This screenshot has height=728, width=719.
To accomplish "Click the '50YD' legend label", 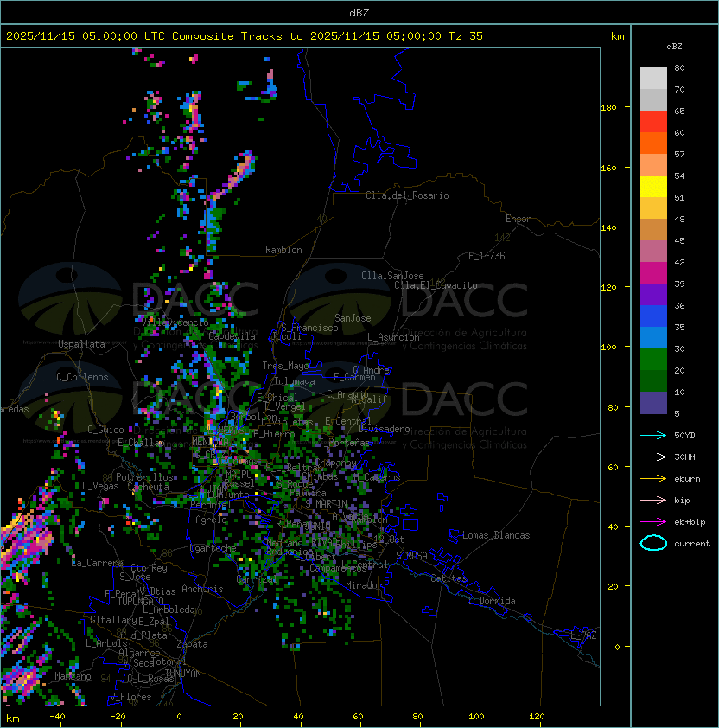I will [684, 436].
